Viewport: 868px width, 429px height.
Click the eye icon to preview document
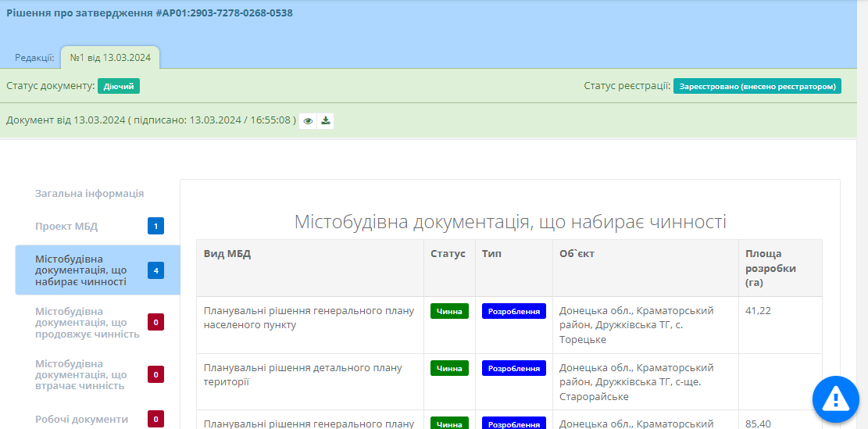[308, 121]
